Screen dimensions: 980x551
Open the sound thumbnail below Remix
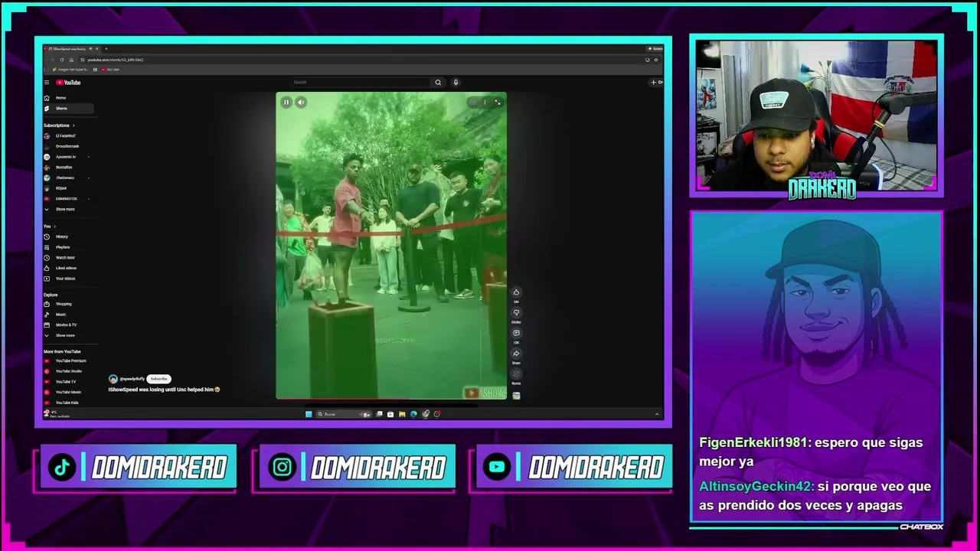pyautogui.click(x=516, y=396)
